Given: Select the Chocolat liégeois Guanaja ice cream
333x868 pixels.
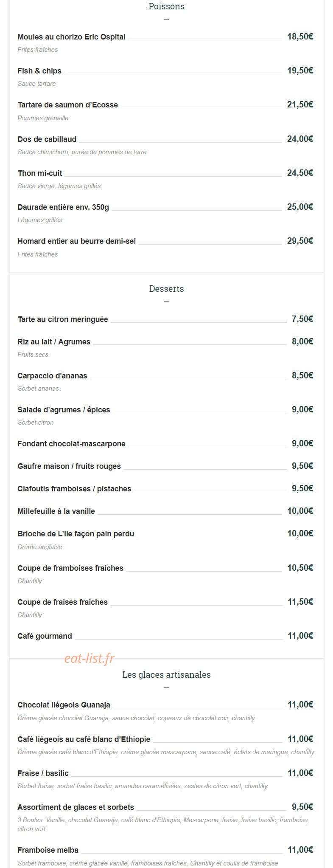Looking at the screenshot, I should click(x=64, y=705).
